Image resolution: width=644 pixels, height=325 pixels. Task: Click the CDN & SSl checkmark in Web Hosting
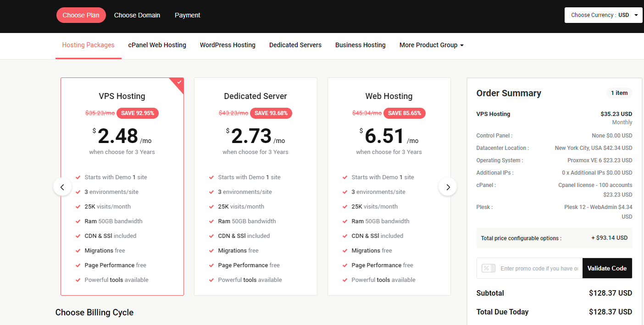[345, 236]
